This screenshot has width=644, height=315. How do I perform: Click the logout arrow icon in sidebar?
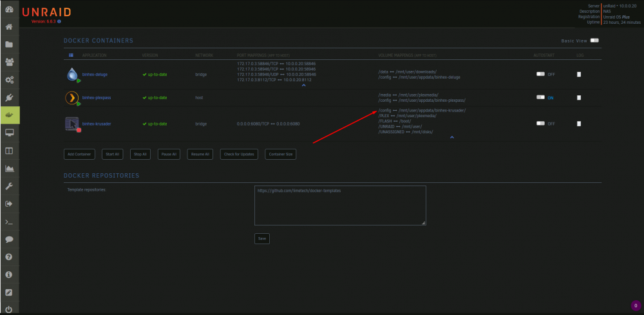point(9,204)
